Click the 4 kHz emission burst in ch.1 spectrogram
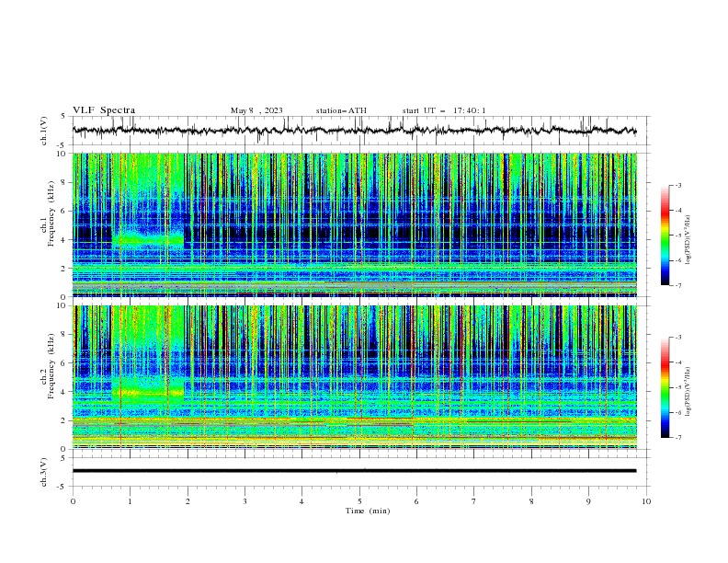 point(148,239)
